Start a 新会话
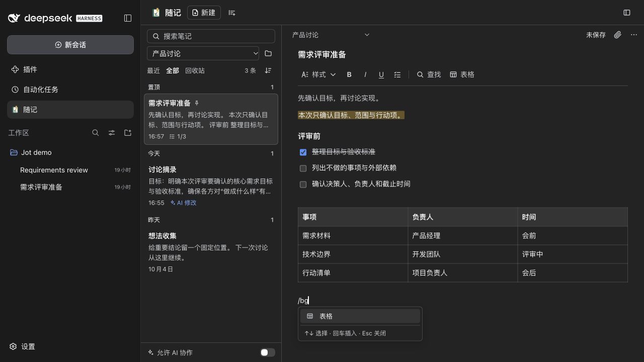 [70, 45]
